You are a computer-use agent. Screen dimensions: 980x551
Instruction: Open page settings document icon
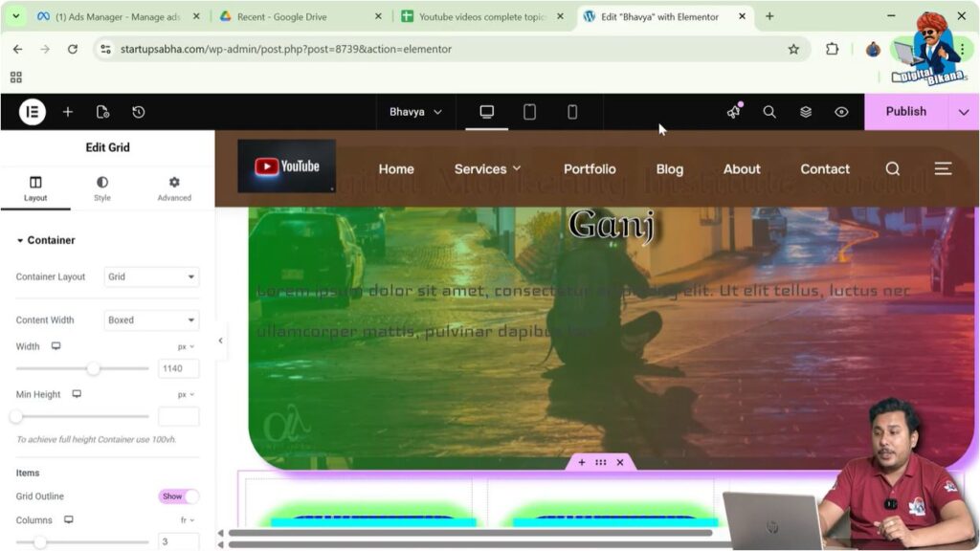pyautogui.click(x=103, y=112)
